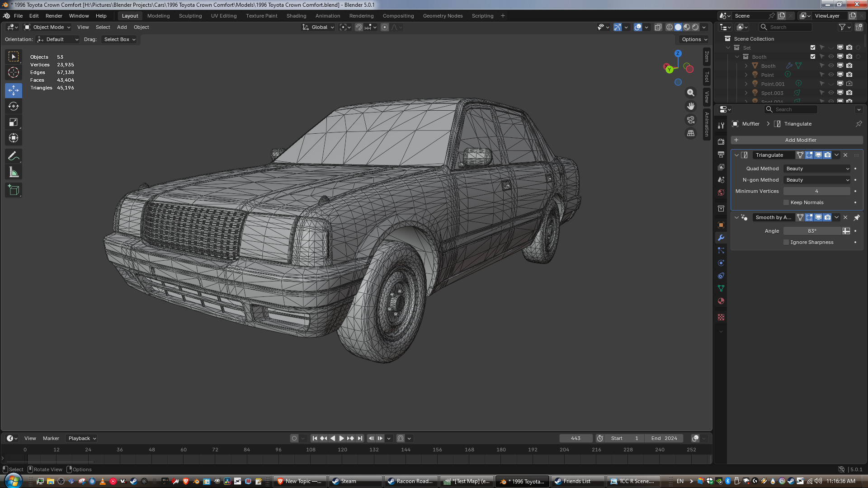This screenshot has height=488, width=868.
Task: Open the Quad Method dropdown
Action: 817,169
